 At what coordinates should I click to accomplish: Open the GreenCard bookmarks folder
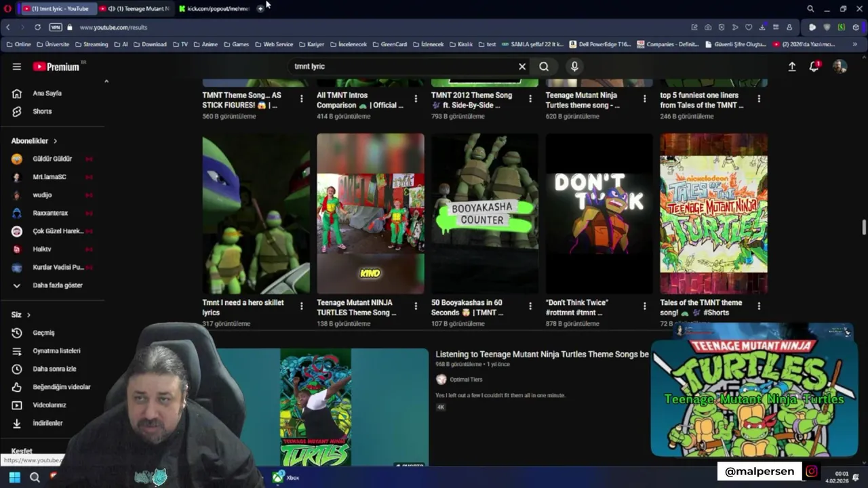point(389,44)
